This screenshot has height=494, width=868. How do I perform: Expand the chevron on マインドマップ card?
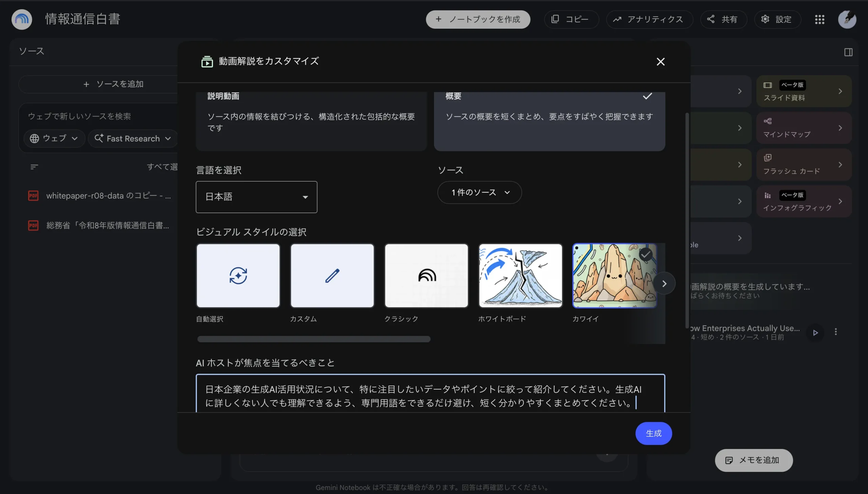[x=840, y=128]
